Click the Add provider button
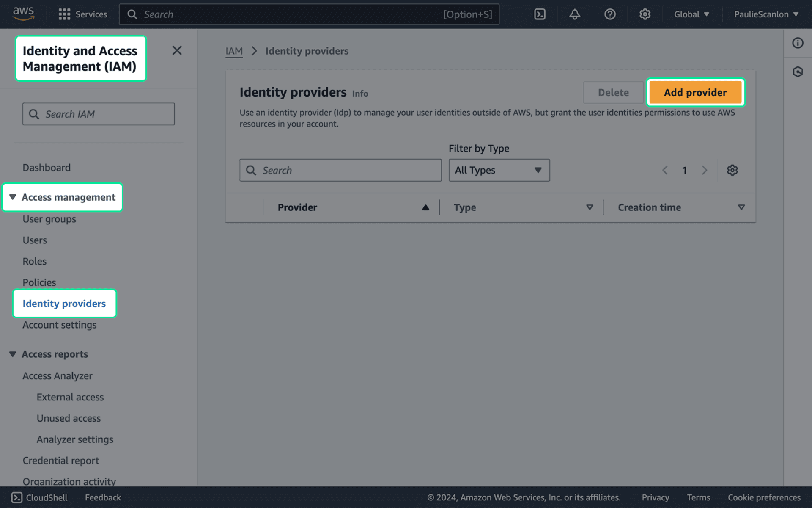The image size is (812, 508). pos(695,92)
